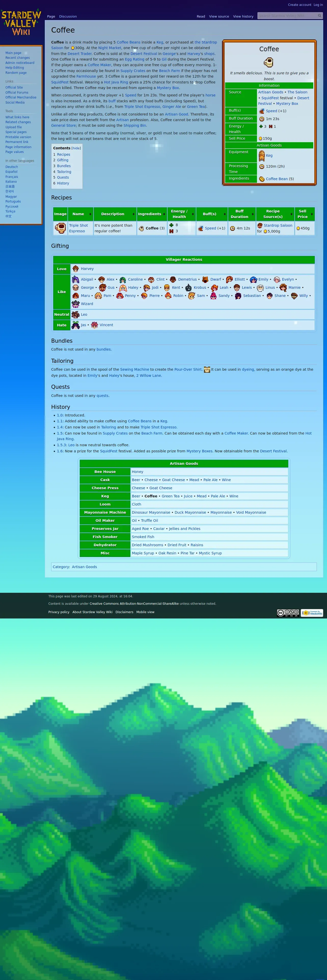Viewport: 327px width, 980px height.
Task: Sort recipes table by Description column
Action: click(x=115, y=214)
